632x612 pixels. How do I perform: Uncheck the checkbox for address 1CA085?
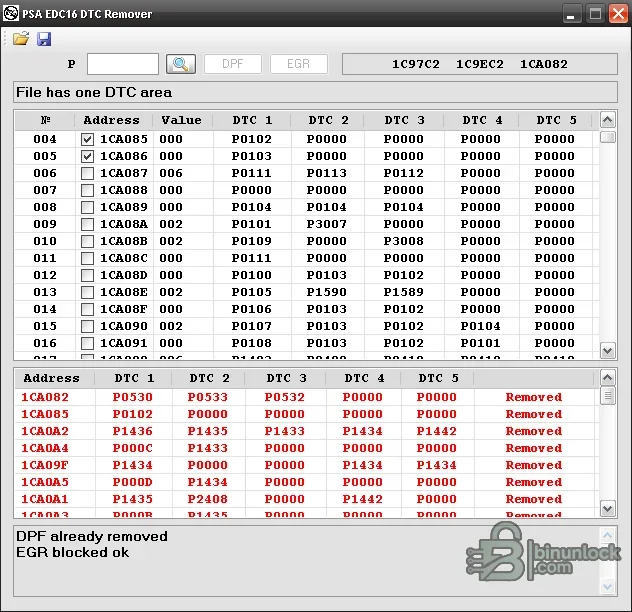coord(87,139)
